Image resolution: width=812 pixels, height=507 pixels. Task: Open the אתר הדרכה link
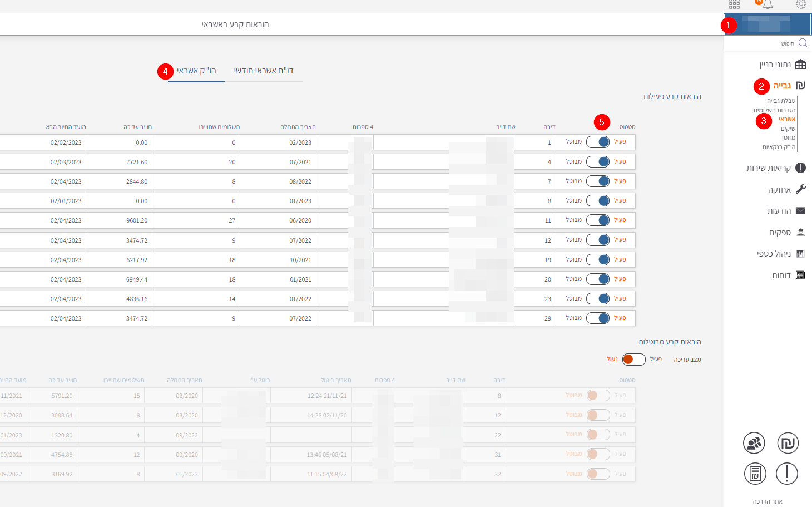tap(768, 501)
